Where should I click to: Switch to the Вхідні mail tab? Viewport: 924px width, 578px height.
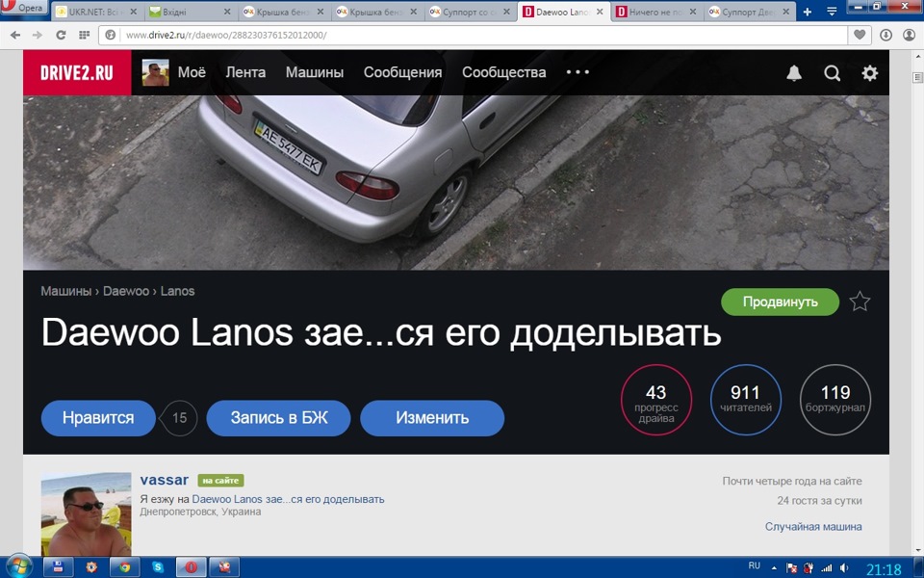pos(190,12)
